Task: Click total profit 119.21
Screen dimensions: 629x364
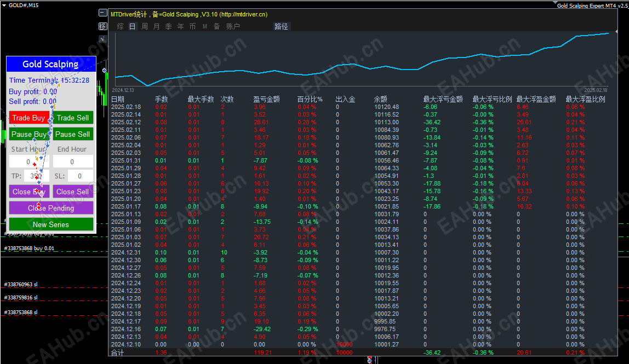Action: coord(263,353)
